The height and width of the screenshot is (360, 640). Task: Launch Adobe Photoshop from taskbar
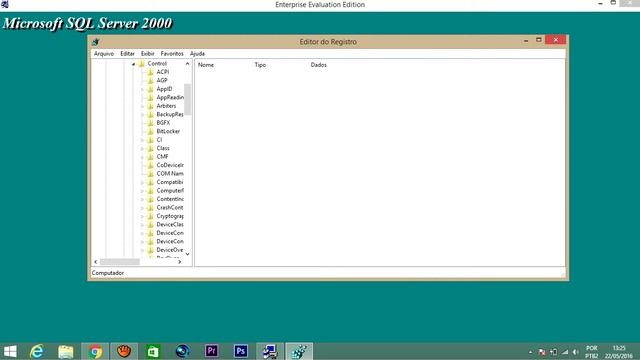241,351
